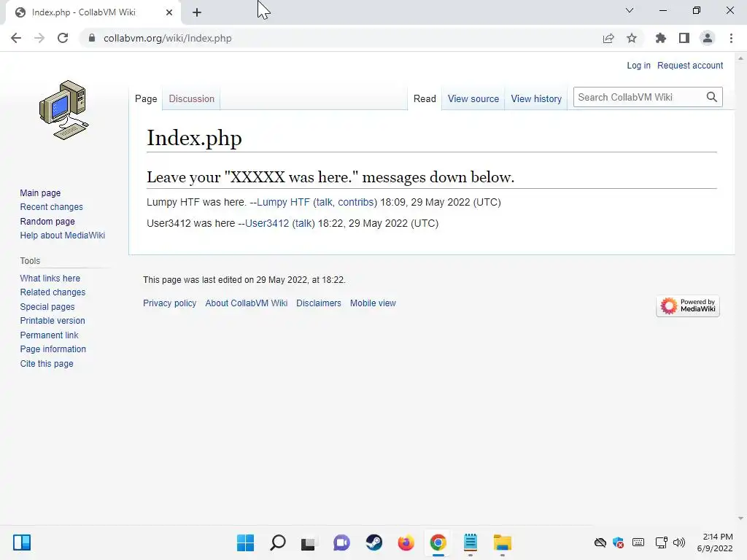Click the browser forward arrow
The image size is (747, 560).
pyautogui.click(x=39, y=38)
